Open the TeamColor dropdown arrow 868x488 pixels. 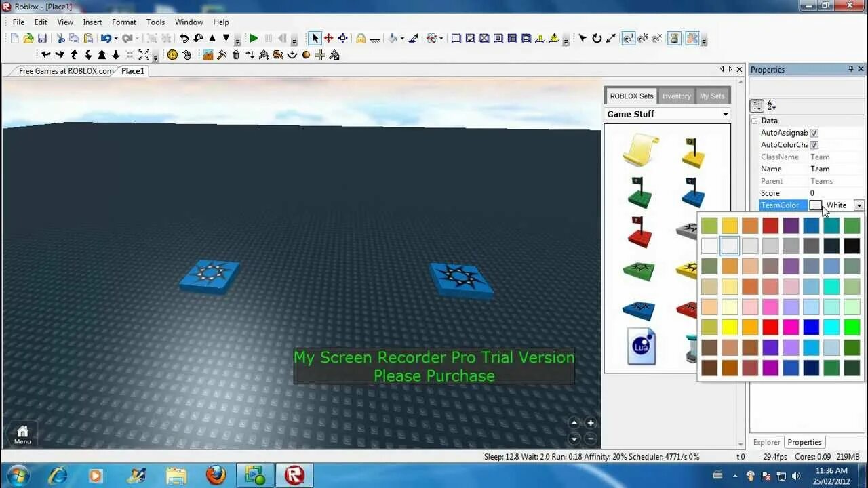click(859, 205)
